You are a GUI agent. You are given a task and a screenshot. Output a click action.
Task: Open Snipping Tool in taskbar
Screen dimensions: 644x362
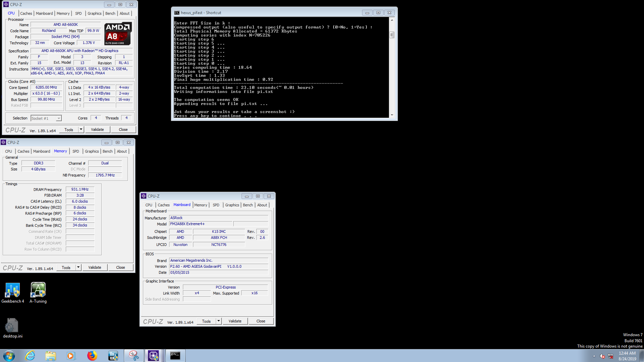[x=134, y=356]
